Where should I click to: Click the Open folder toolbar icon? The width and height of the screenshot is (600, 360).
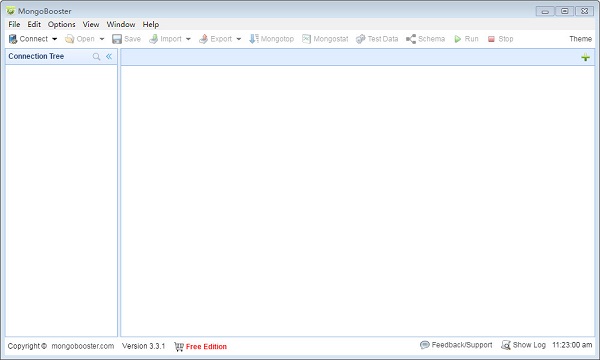pyautogui.click(x=70, y=39)
